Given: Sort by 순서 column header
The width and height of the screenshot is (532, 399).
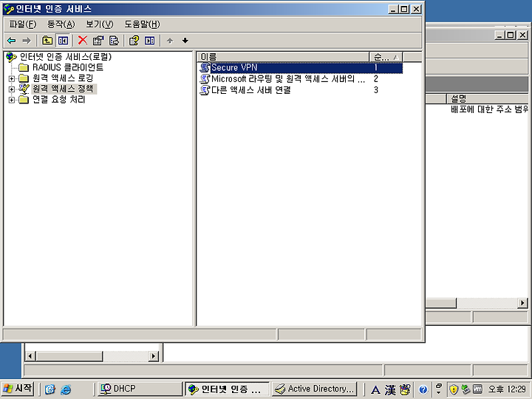Looking at the screenshot, I should [x=386, y=57].
